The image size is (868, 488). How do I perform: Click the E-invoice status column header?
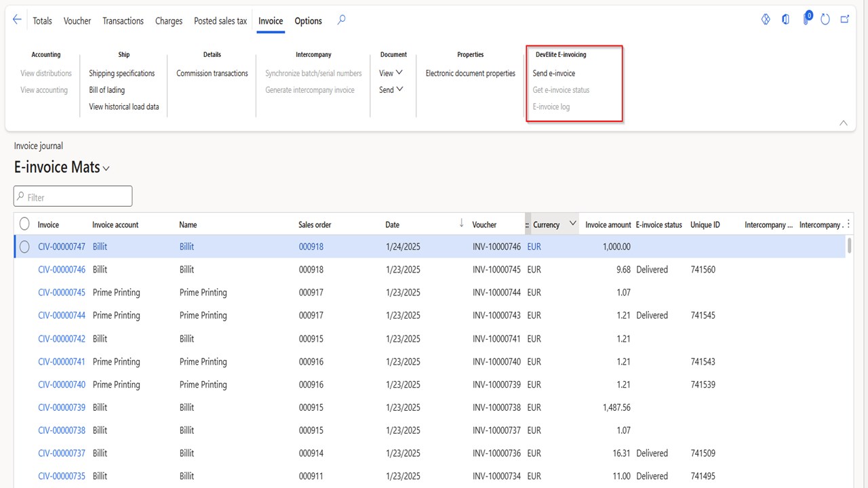[659, 224]
